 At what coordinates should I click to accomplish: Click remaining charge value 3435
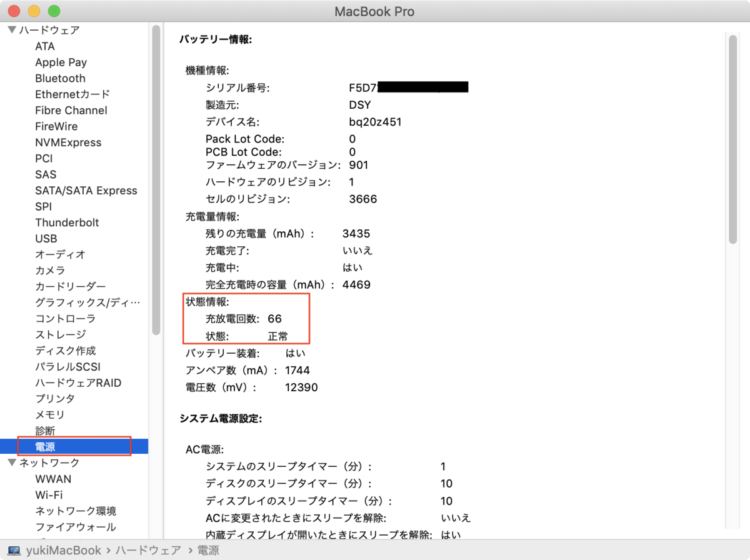[x=356, y=234]
